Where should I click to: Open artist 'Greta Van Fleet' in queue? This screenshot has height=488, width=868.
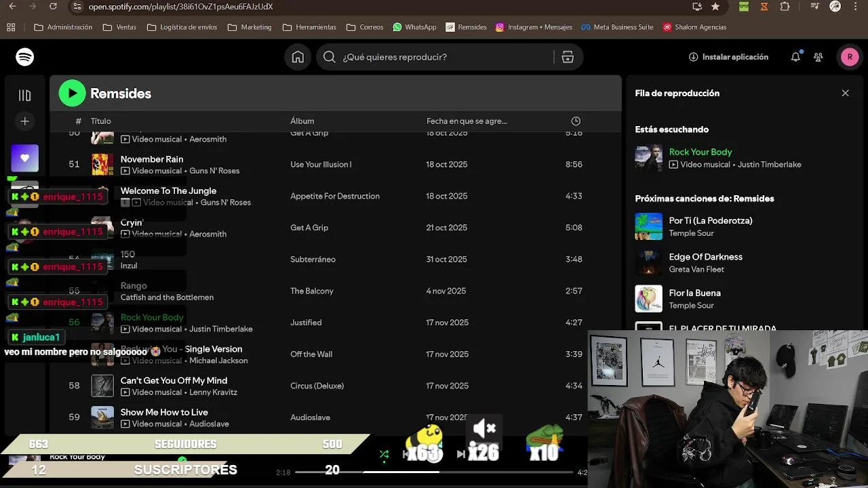696,269
